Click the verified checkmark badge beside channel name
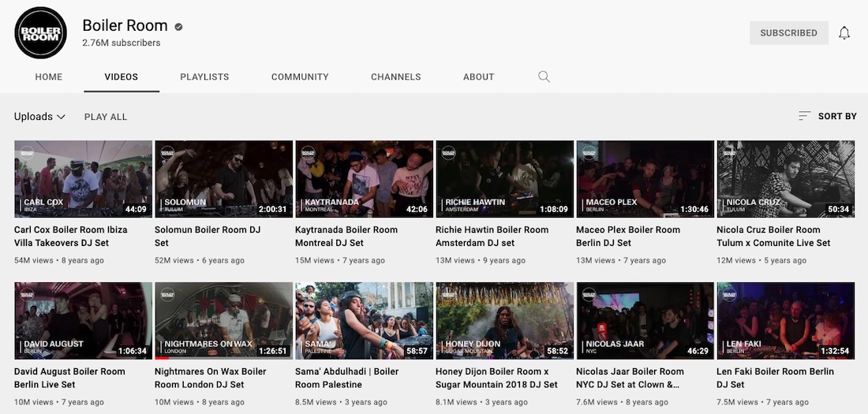 coord(178,27)
